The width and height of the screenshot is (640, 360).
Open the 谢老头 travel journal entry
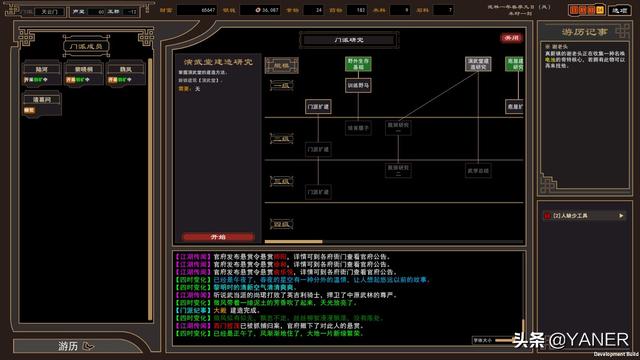[x=586, y=56]
